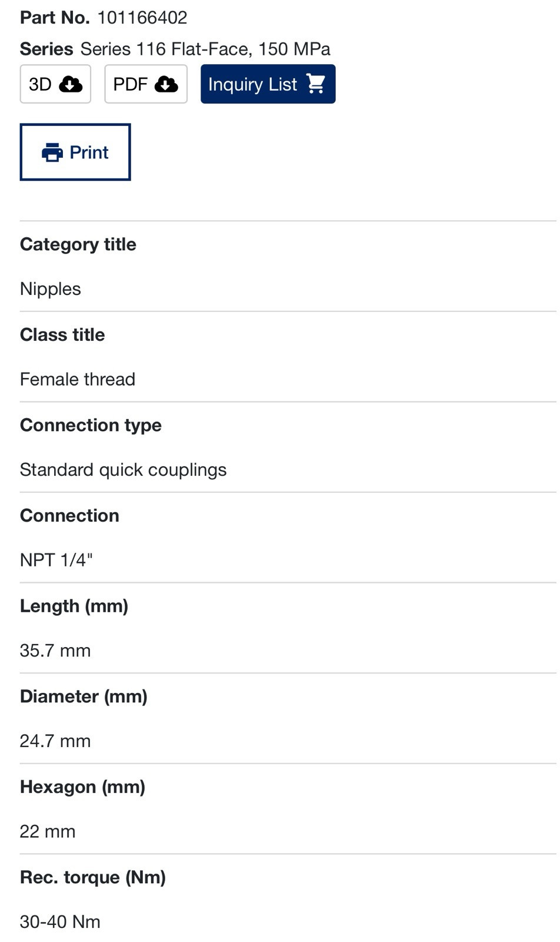Click the NPT 1/4" connection value
Image resolution: width=560 pixels, height=942 pixels.
click(56, 560)
